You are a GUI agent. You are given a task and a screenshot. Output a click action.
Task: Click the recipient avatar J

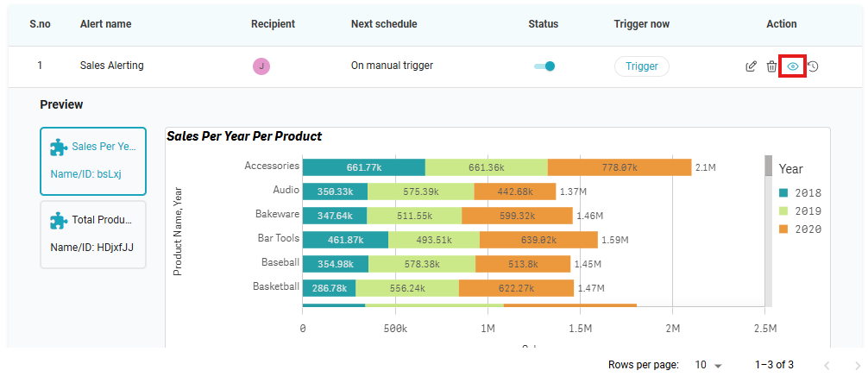pos(261,66)
